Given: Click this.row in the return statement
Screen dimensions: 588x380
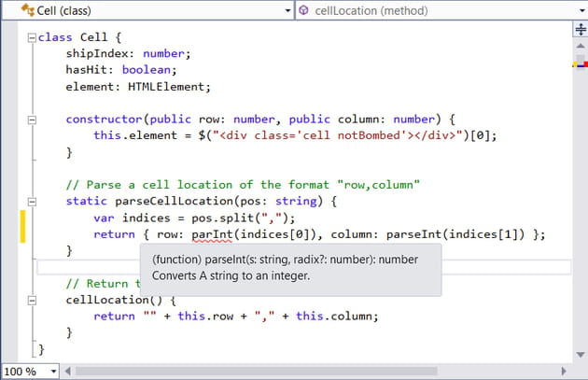Looking at the screenshot, I should pos(205,317).
